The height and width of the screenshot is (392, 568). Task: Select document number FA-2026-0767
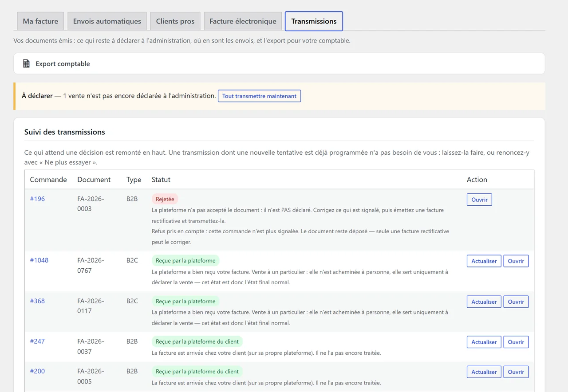[x=91, y=265]
